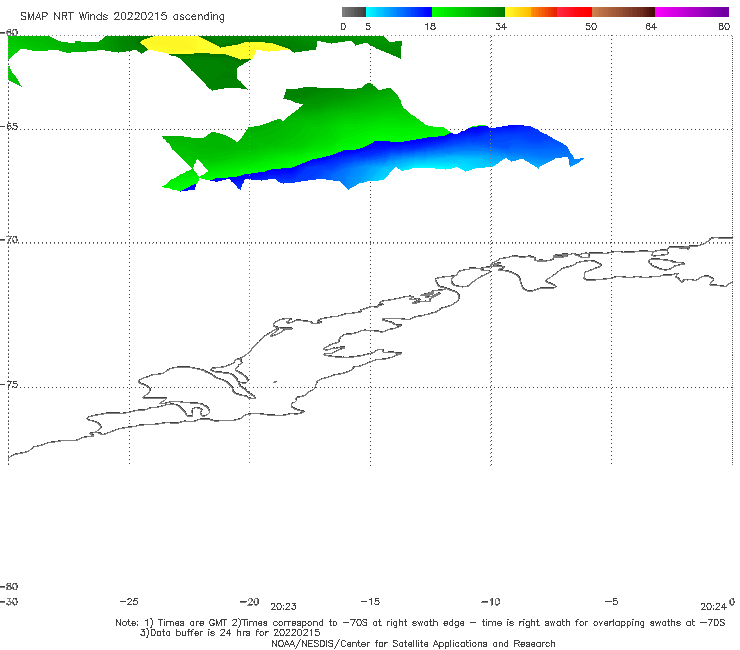Click the swath time label "20:24"

coord(713,607)
